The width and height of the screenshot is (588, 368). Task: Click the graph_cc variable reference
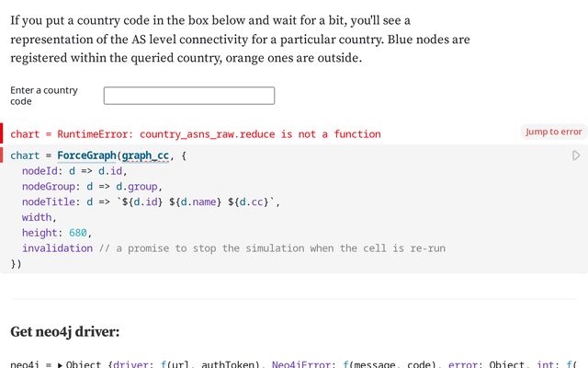(x=145, y=156)
